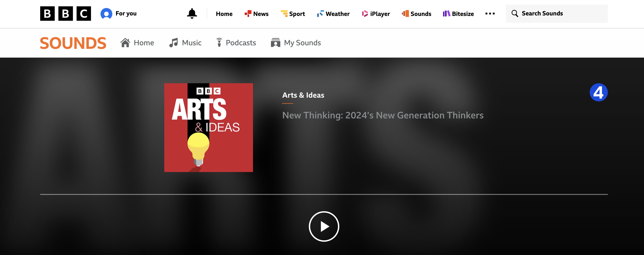
Task: Open notifications bell icon
Action: tap(192, 14)
